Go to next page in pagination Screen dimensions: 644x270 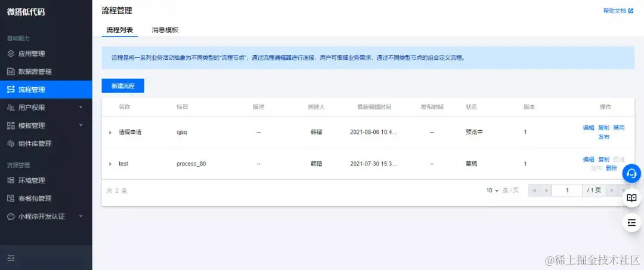click(612, 190)
